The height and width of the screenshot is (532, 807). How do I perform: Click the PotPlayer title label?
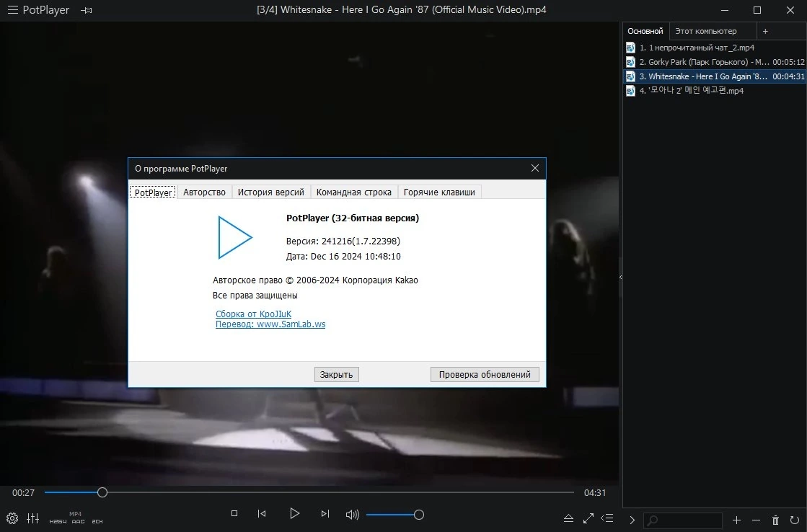(46, 10)
